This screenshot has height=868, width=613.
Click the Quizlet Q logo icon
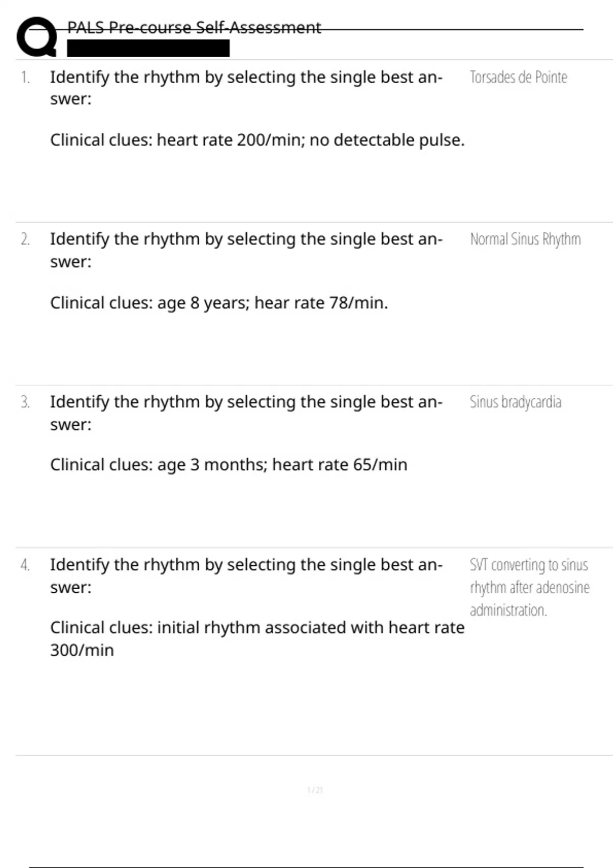pos(37,37)
